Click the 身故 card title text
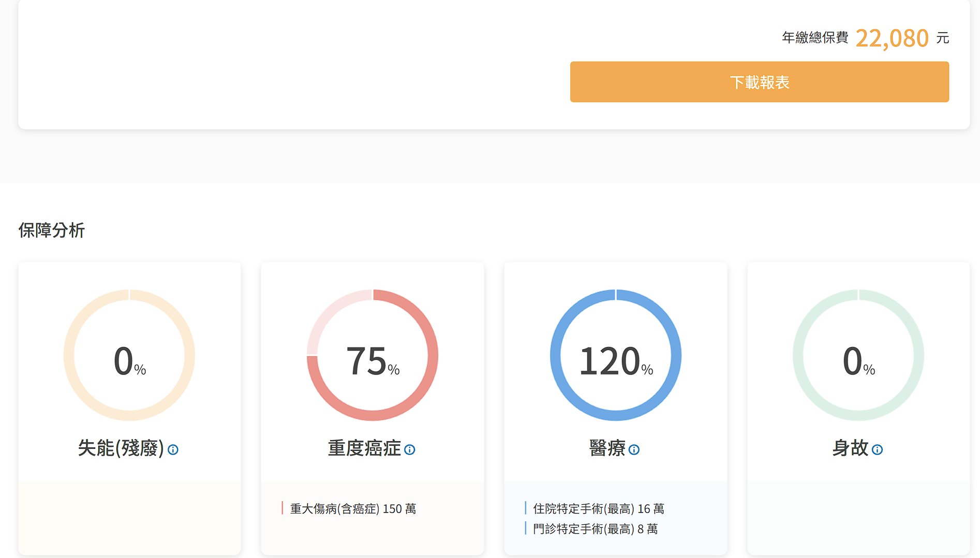The image size is (980, 558). click(850, 448)
